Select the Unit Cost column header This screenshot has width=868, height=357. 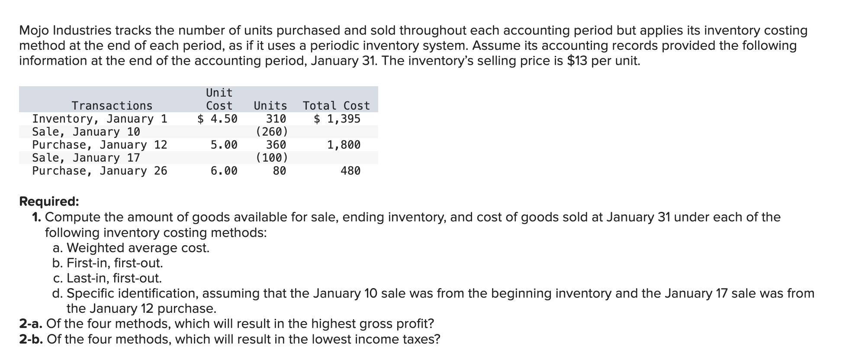pos(219,99)
